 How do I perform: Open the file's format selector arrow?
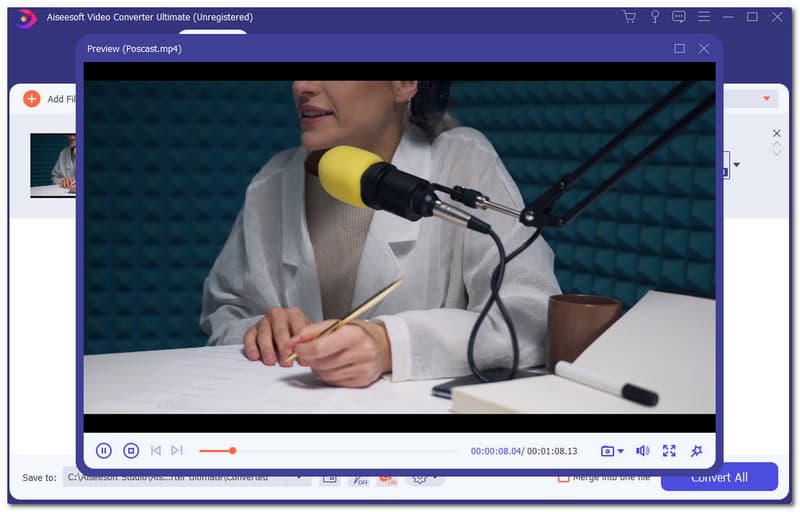click(737, 165)
